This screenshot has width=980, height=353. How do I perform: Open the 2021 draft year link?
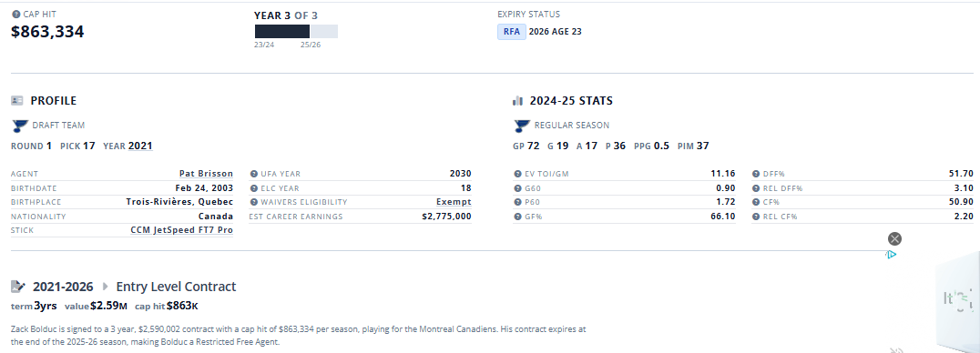140,146
